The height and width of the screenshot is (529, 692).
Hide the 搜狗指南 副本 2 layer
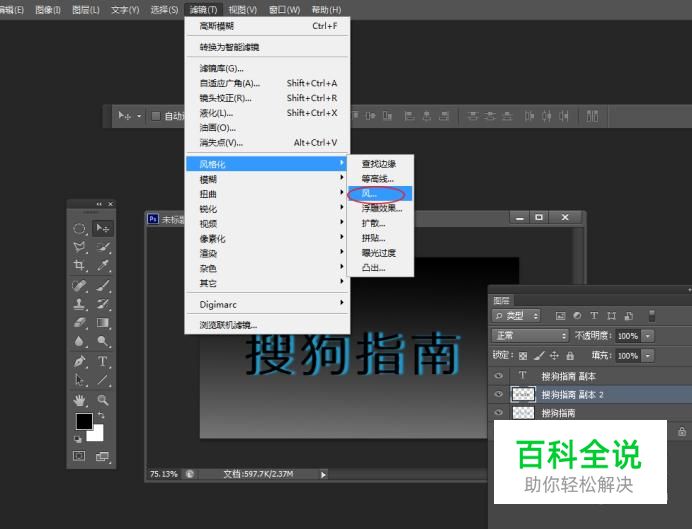tap(499, 394)
